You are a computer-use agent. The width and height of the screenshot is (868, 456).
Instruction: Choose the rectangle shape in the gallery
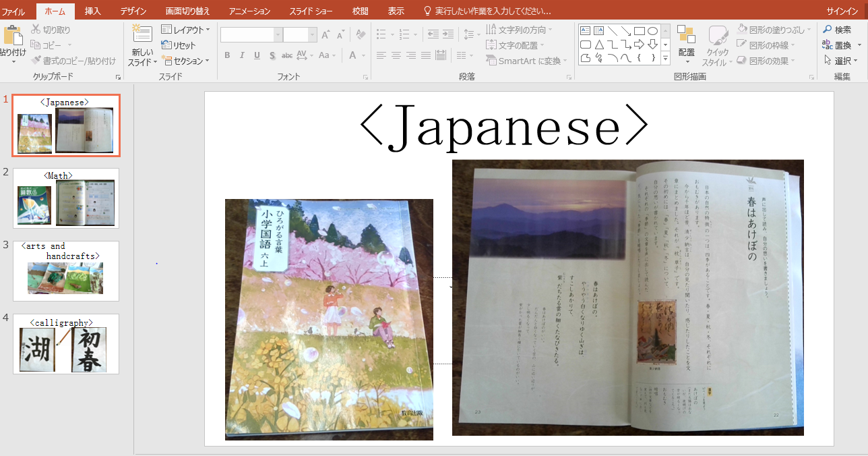(x=639, y=30)
